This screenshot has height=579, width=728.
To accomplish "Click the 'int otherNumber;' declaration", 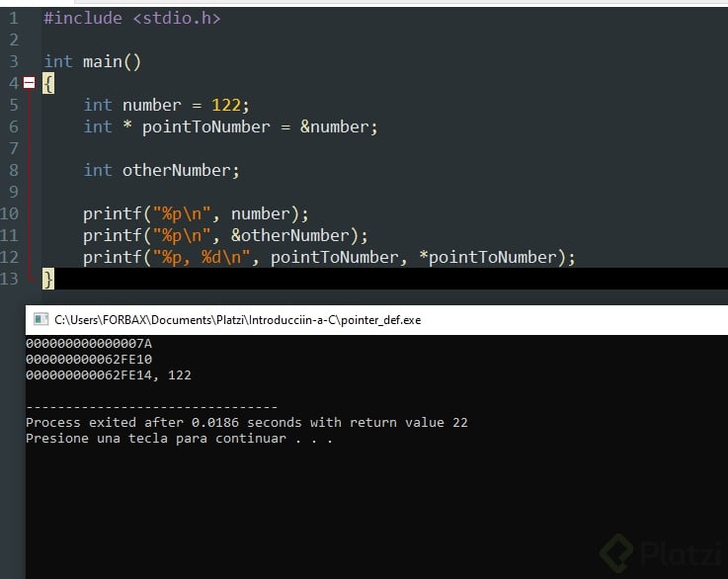I will [162, 170].
